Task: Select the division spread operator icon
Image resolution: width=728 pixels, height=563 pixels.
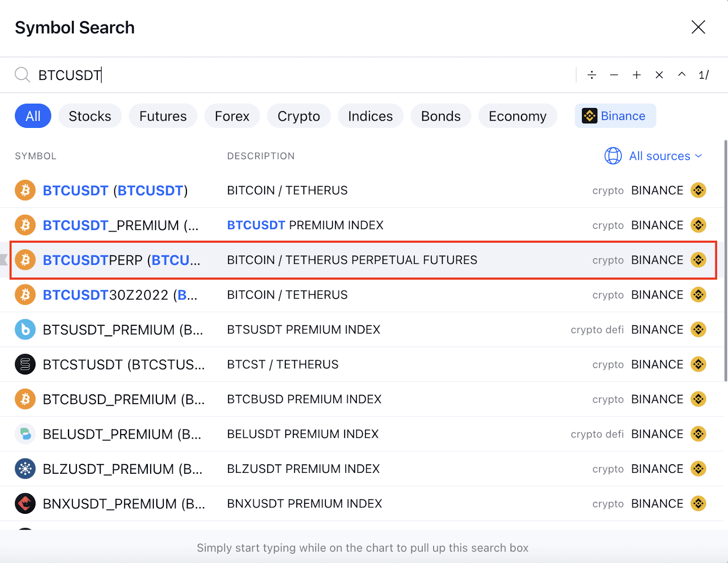Action: pyautogui.click(x=591, y=75)
